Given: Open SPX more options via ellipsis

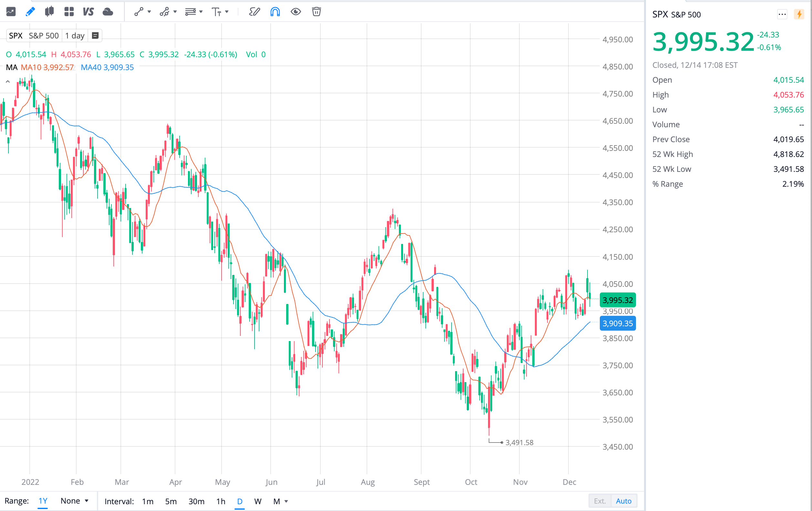Looking at the screenshot, I should click(x=782, y=14).
